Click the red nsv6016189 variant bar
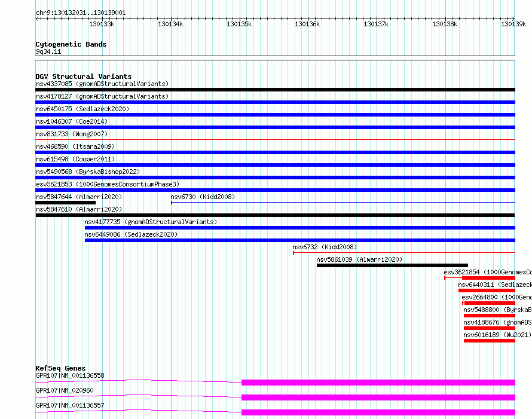Screen dimensions: 532x419 (x=489, y=341)
